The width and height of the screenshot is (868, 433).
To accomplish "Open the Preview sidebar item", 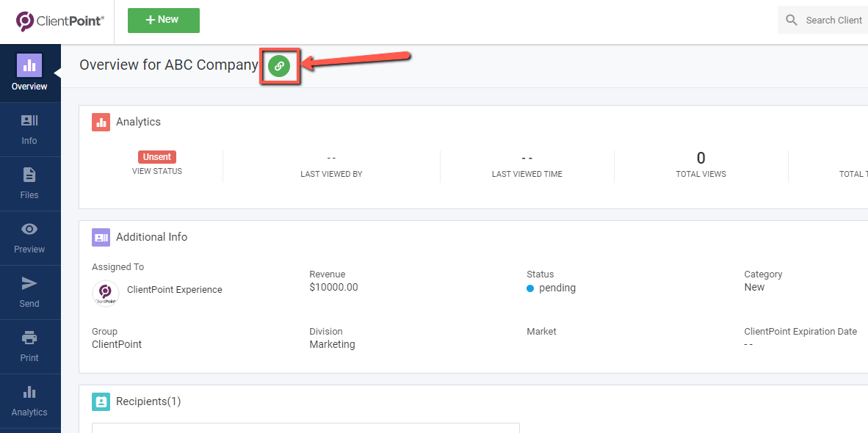I will click(29, 238).
